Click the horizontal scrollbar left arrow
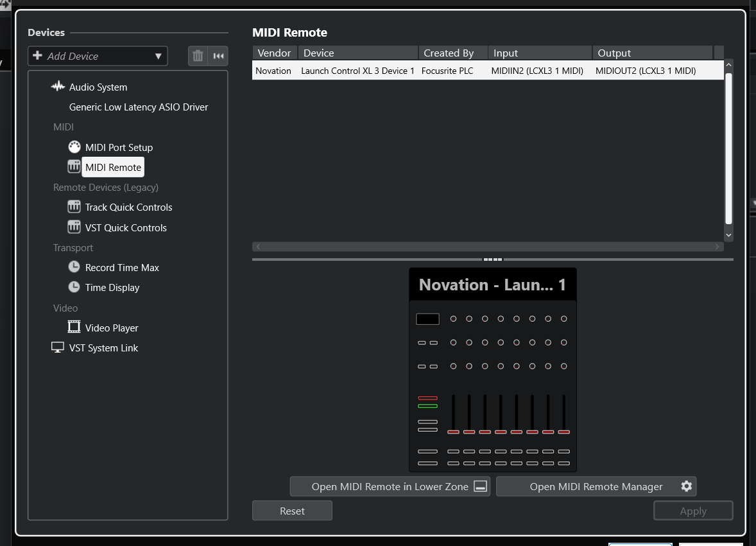The image size is (756, 546). pos(258,247)
